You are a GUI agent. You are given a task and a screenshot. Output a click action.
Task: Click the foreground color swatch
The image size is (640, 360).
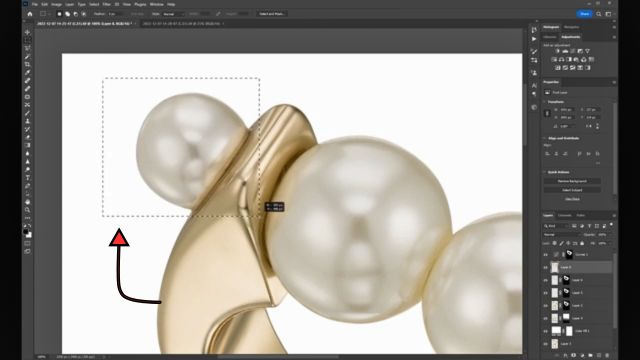tap(26, 231)
